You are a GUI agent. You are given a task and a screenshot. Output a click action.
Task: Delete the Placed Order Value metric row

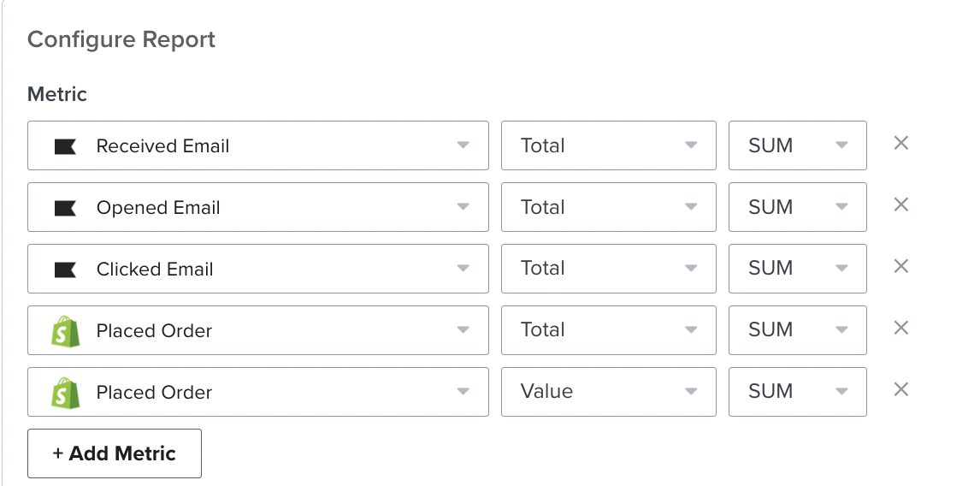(x=900, y=390)
